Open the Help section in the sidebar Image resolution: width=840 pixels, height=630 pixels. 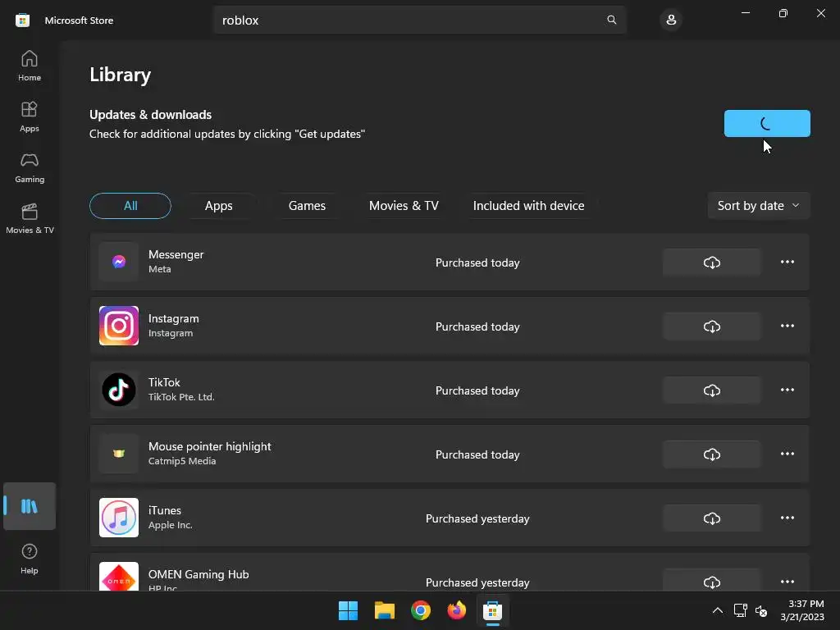[x=30, y=559]
